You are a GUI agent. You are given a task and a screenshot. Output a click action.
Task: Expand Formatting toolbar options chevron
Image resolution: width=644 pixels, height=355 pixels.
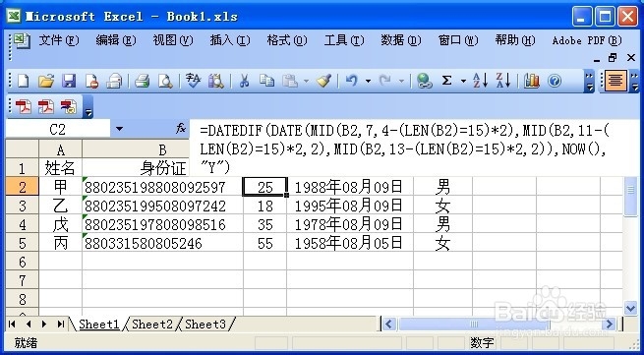coord(635,81)
